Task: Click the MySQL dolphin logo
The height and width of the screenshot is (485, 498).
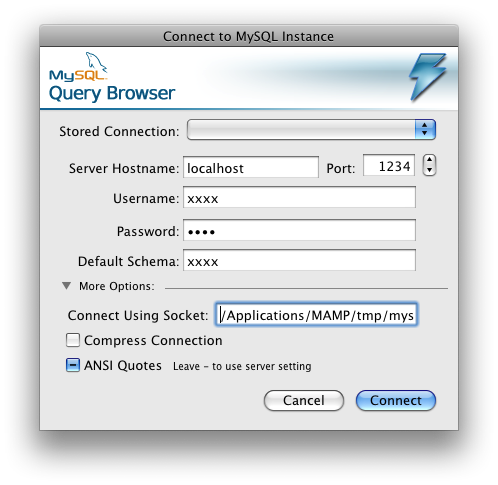Action: tap(79, 67)
